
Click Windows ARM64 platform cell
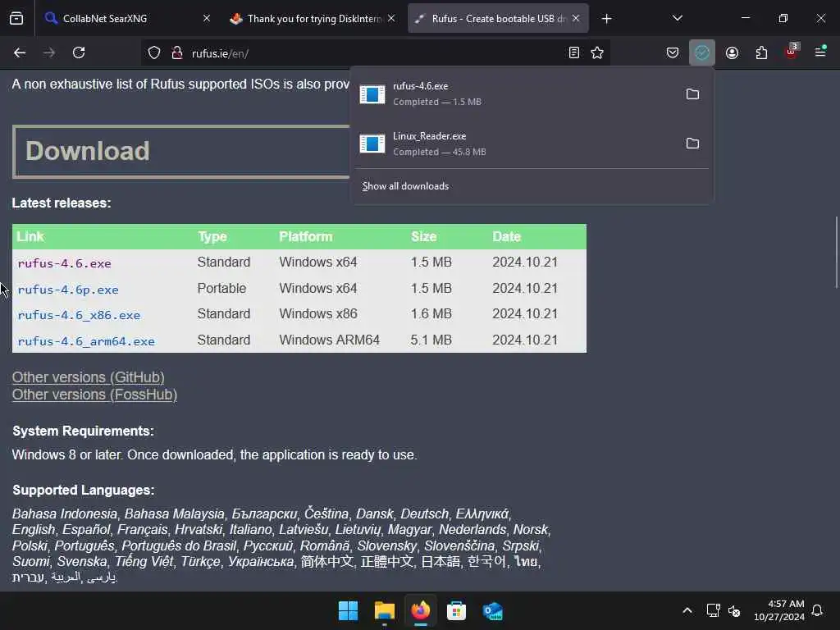[x=330, y=340]
